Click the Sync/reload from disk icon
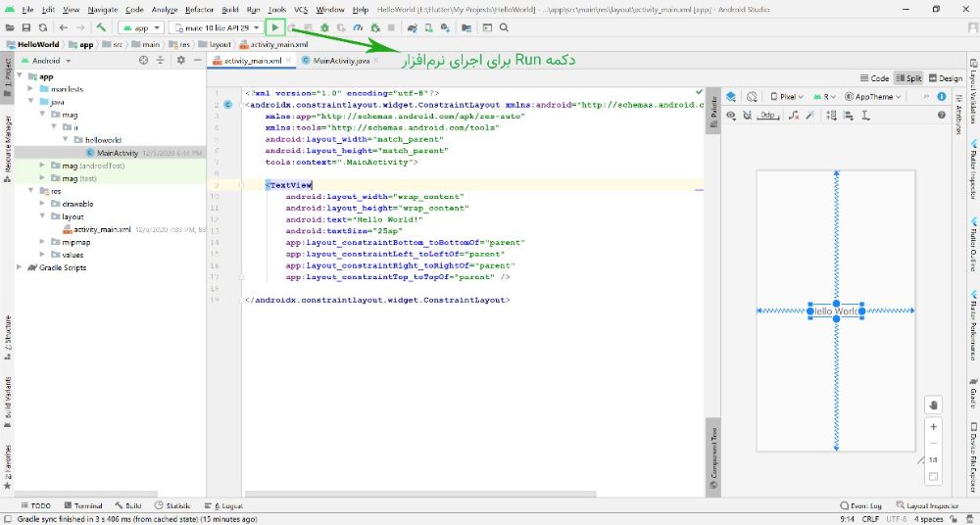 42,27
